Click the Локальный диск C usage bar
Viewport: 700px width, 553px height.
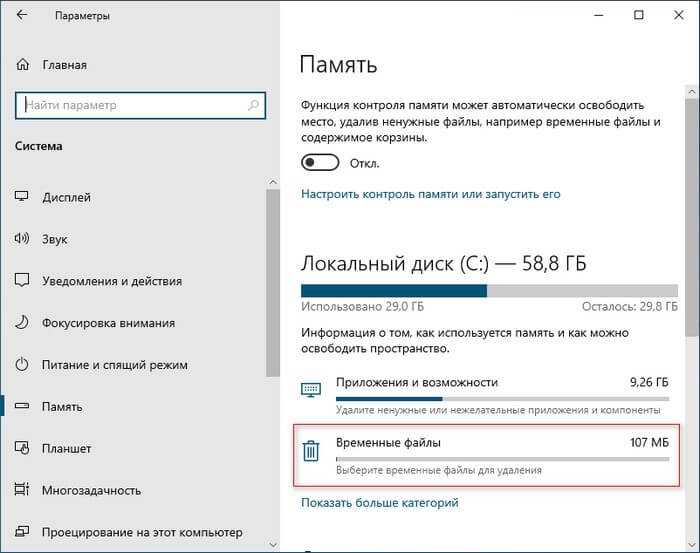click(485, 291)
